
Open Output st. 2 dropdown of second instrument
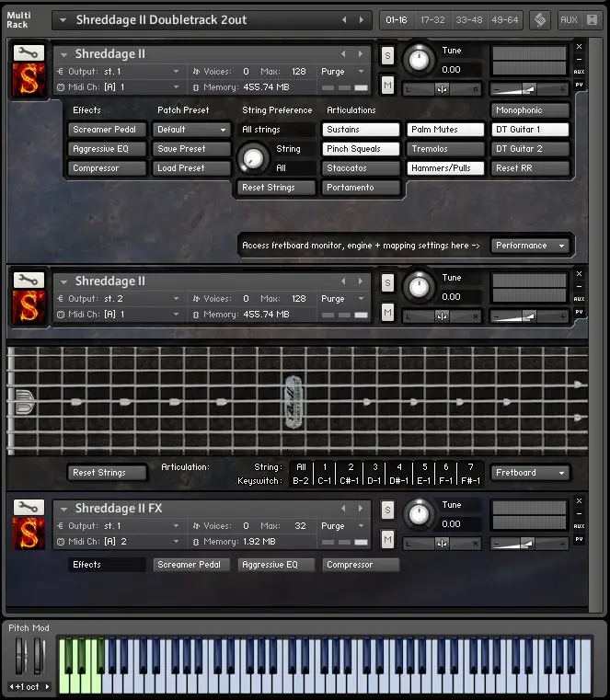pyautogui.click(x=176, y=299)
